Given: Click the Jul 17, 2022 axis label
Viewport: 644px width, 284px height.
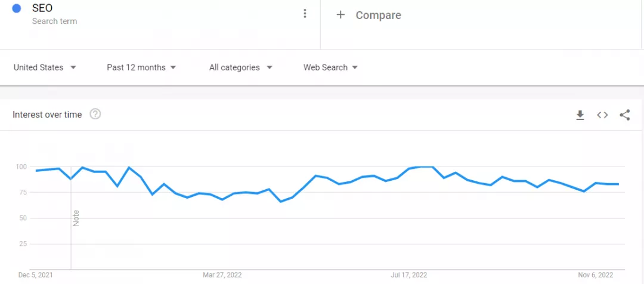Looking at the screenshot, I should [x=410, y=274].
